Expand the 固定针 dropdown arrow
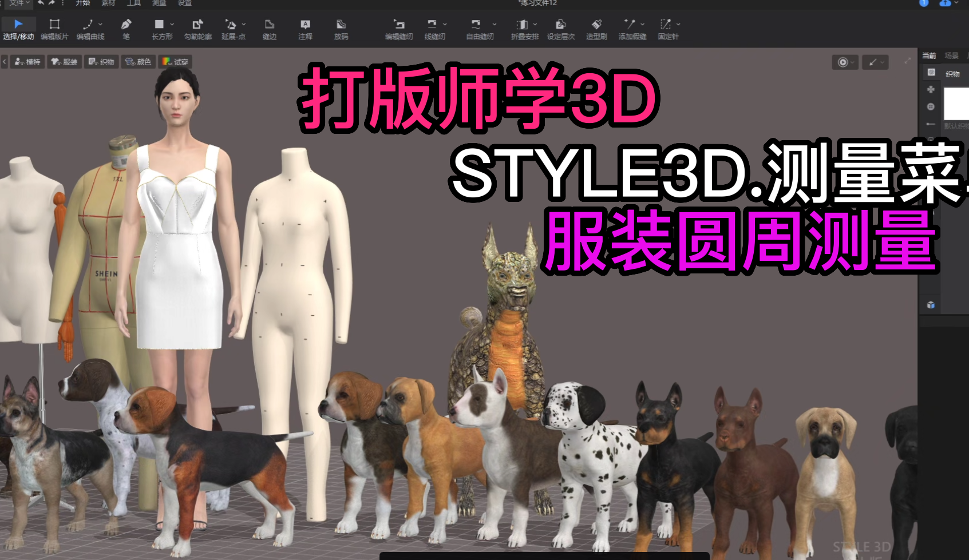This screenshot has height=560, width=969. pyautogui.click(x=678, y=24)
